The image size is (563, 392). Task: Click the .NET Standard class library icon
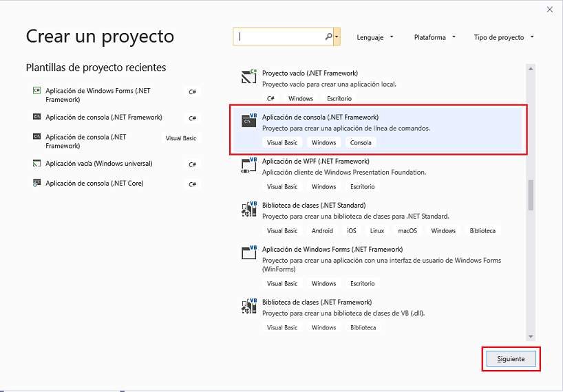click(x=249, y=210)
